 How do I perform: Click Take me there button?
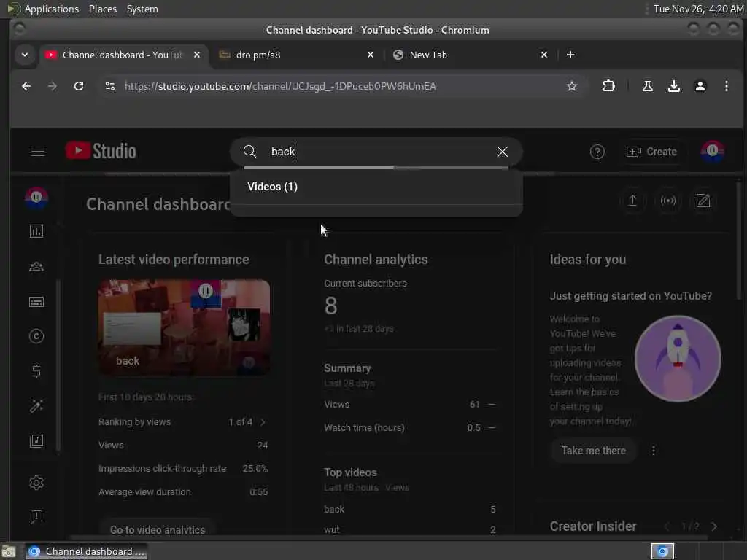(594, 451)
